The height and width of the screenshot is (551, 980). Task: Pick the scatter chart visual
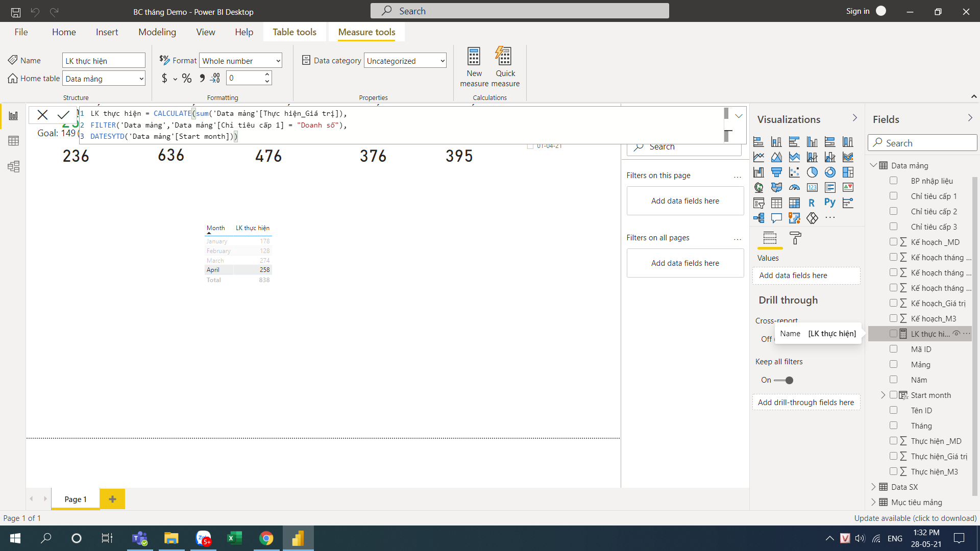coord(794,172)
